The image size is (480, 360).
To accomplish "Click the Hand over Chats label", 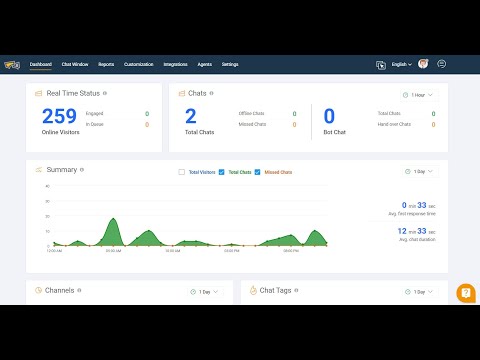I will pos(394,124).
